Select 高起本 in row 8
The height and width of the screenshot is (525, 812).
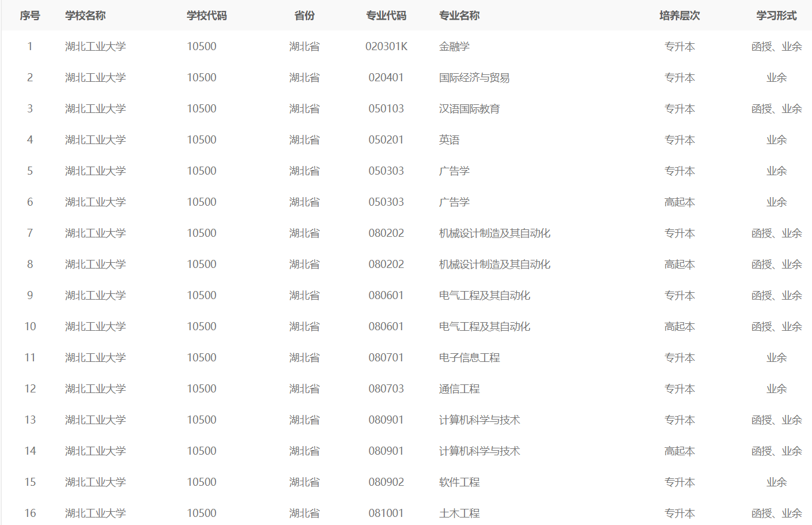click(679, 265)
